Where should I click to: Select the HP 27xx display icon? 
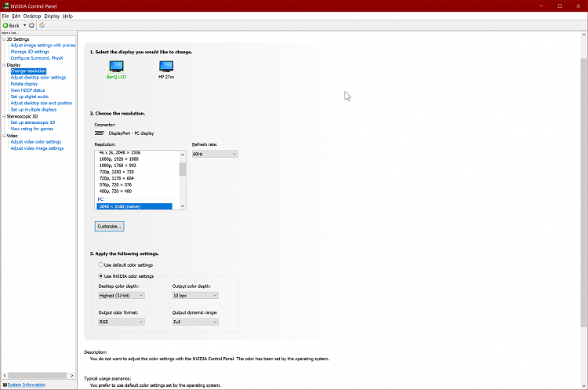166,66
